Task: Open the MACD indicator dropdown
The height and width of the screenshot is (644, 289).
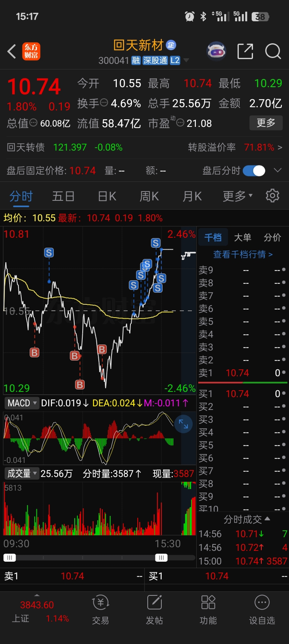Action: (x=22, y=403)
